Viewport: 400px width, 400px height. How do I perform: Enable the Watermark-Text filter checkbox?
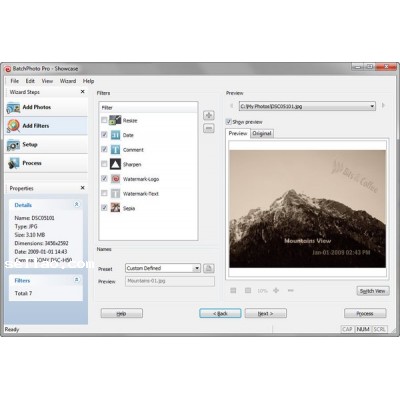[104, 193]
